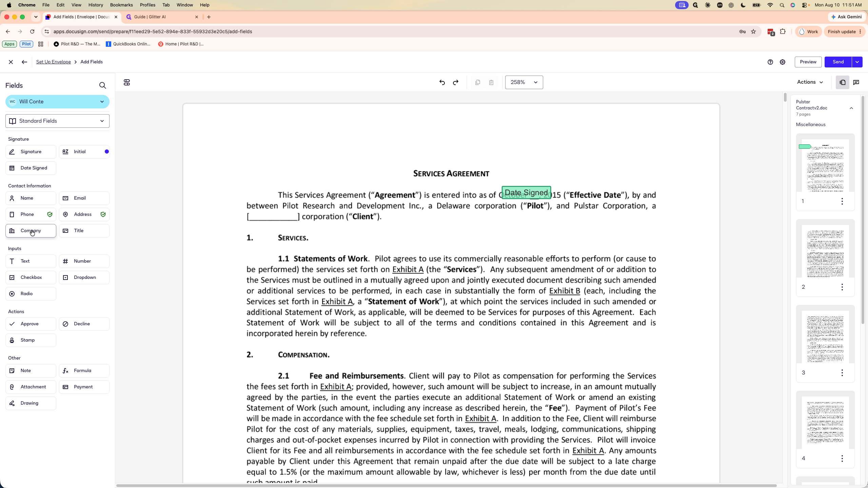
Task: Select the Formula field
Action: pos(84,371)
